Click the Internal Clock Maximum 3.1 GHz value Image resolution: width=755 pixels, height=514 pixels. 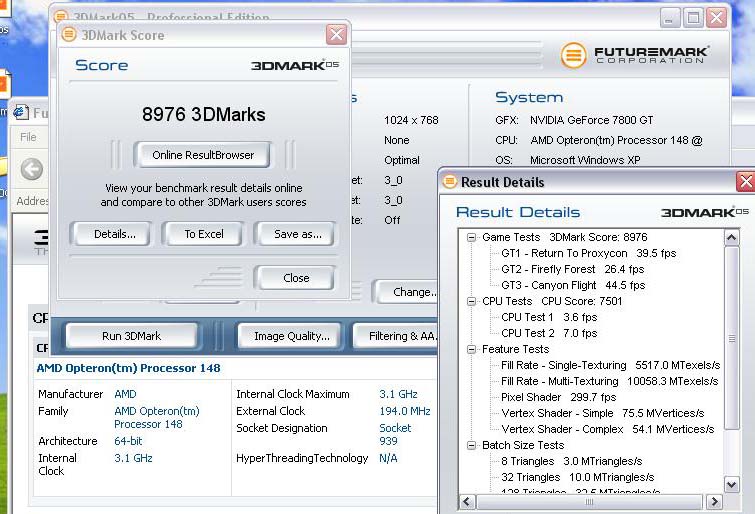coord(398,394)
